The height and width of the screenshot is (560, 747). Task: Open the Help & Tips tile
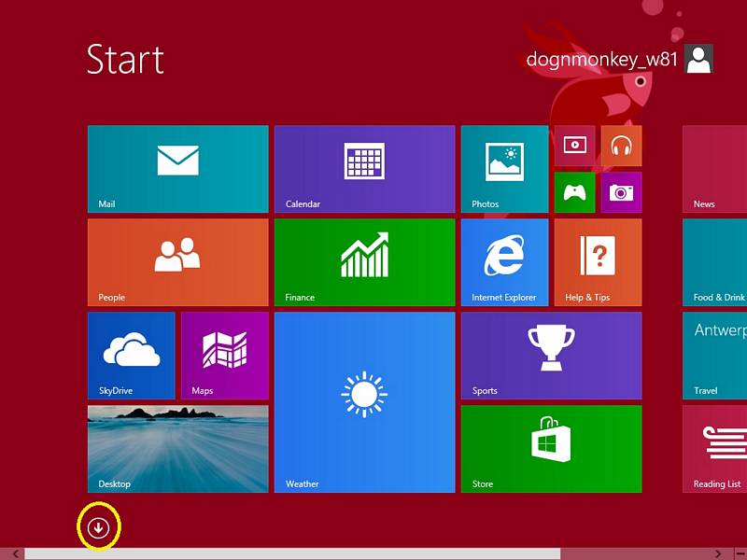598,262
